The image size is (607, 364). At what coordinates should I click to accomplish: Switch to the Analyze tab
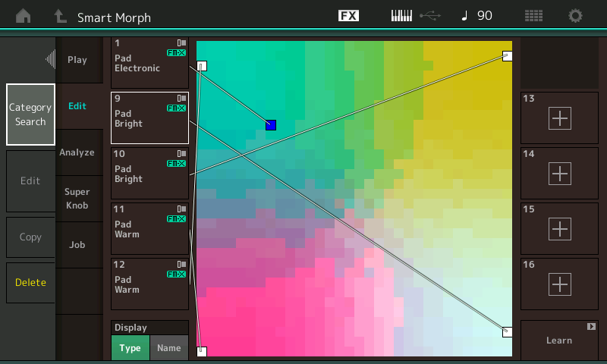coord(77,152)
